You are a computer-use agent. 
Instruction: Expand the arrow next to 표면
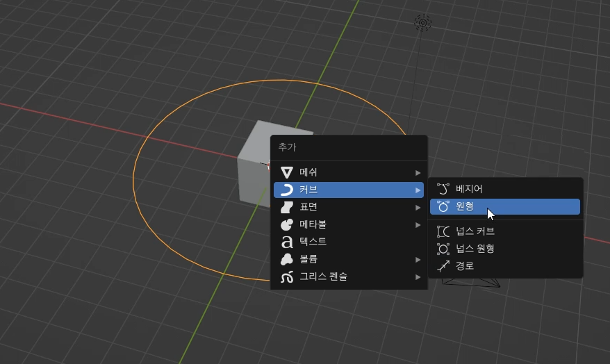coord(418,208)
